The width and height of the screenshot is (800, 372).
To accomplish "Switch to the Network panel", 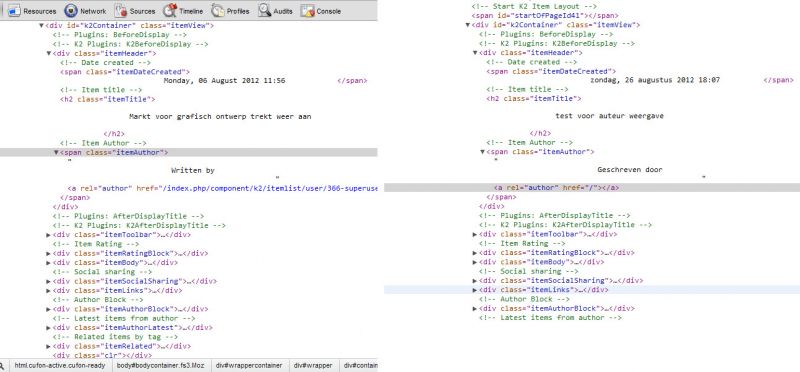I will [85, 11].
